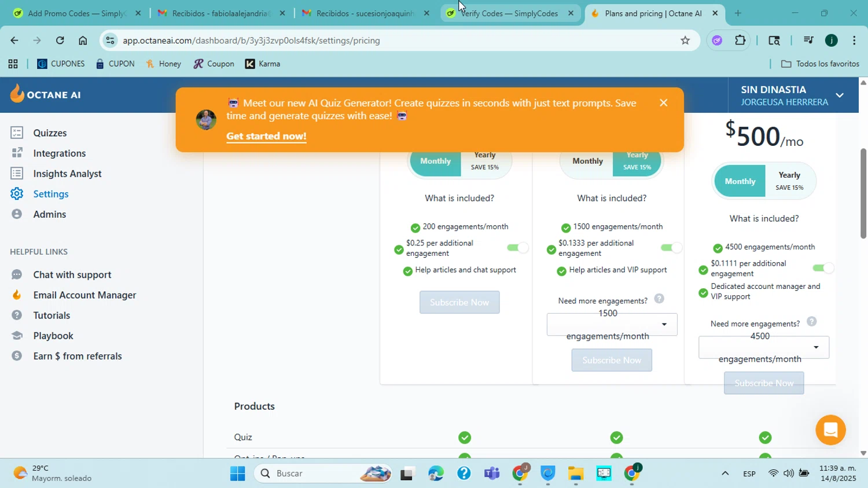The width and height of the screenshot is (868, 488).
Task: Open Tutorials question mark icon
Action: pos(17,315)
